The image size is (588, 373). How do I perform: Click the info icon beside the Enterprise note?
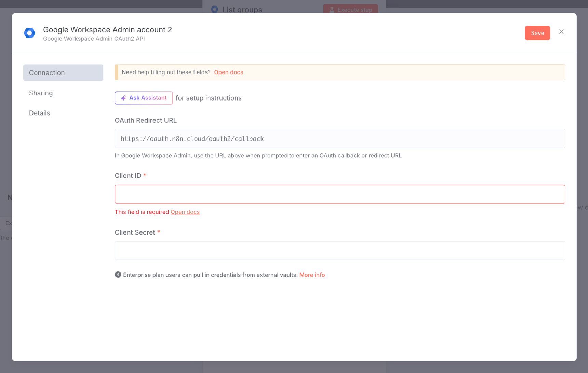click(x=118, y=274)
